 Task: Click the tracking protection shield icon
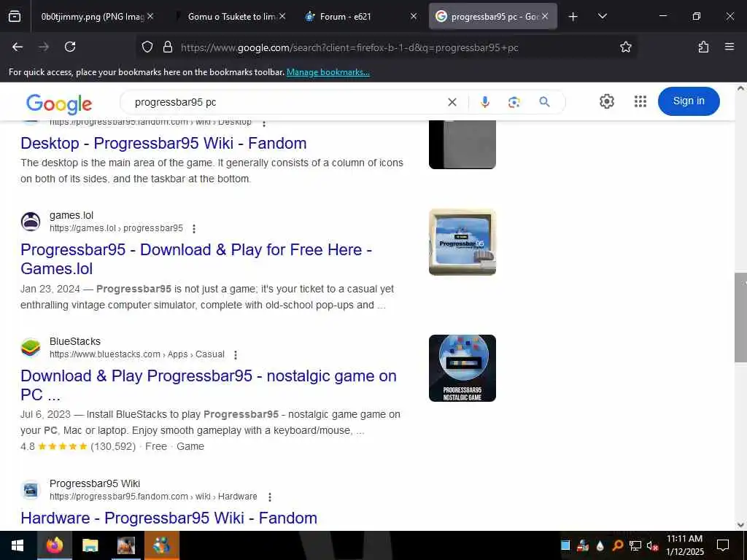coord(147,47)
